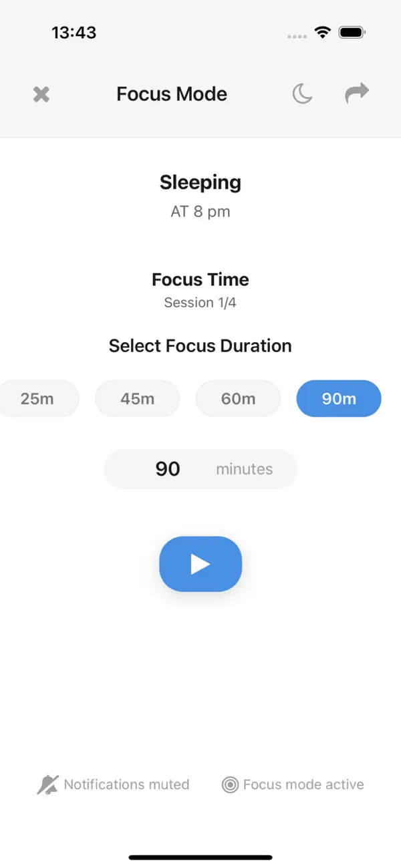This screenshot has height=868, width=401.
Task: Click the Wi-Fi icon in the status bar
Action: click(x=322, y=31)
